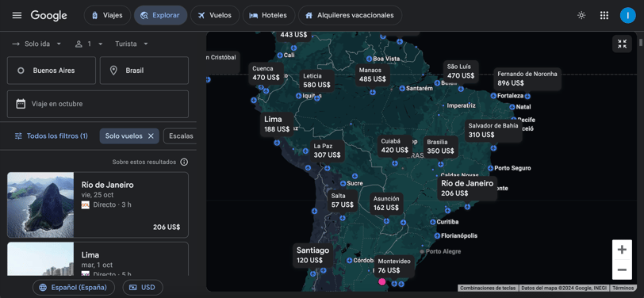Expand the Solo ida trip type dropdown
The width and height of the screenshot is (644, 298).
coord(37,44)
